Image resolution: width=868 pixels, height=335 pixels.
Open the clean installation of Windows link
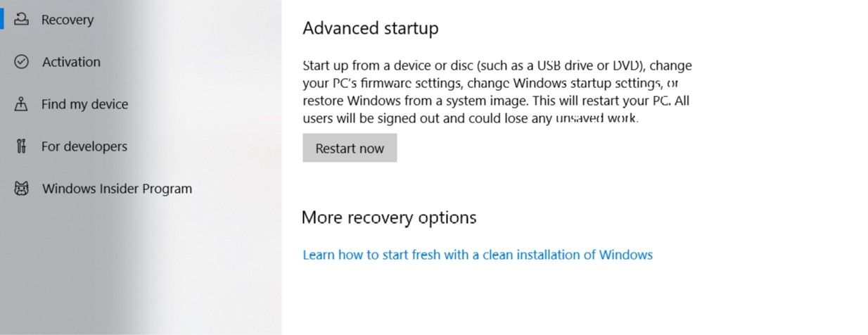pyautogui.click(x=477, y=255)
